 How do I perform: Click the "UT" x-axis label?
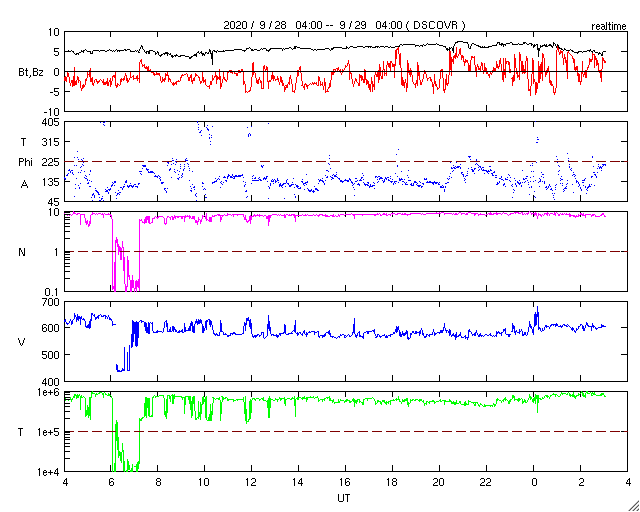pos(343,498)
